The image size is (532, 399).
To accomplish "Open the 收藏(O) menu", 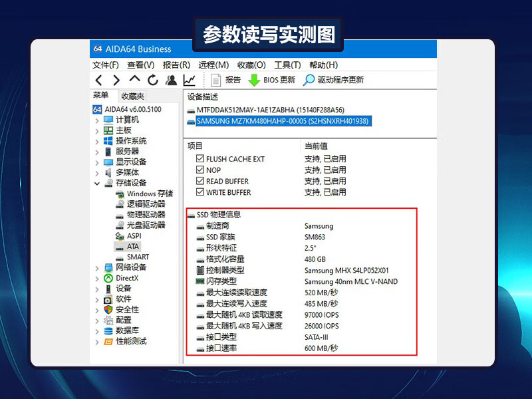I will coord(251,65).
